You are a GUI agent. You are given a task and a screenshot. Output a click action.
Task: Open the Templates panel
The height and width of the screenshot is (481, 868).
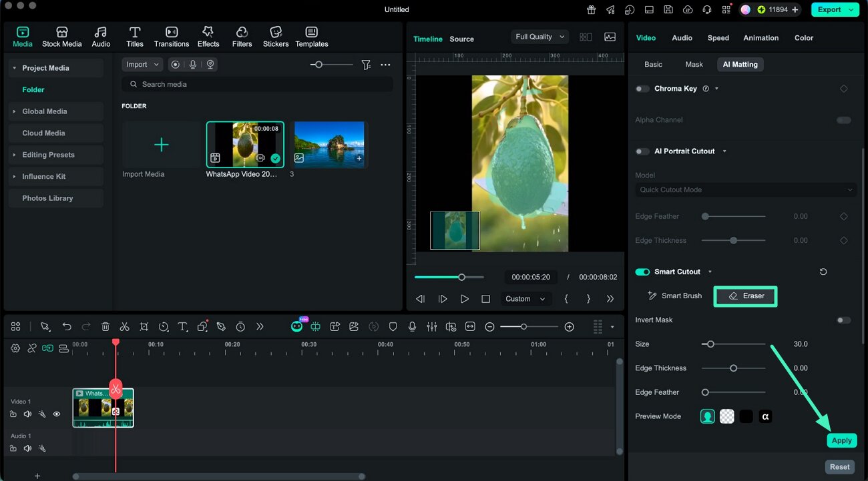pos(312,37)
